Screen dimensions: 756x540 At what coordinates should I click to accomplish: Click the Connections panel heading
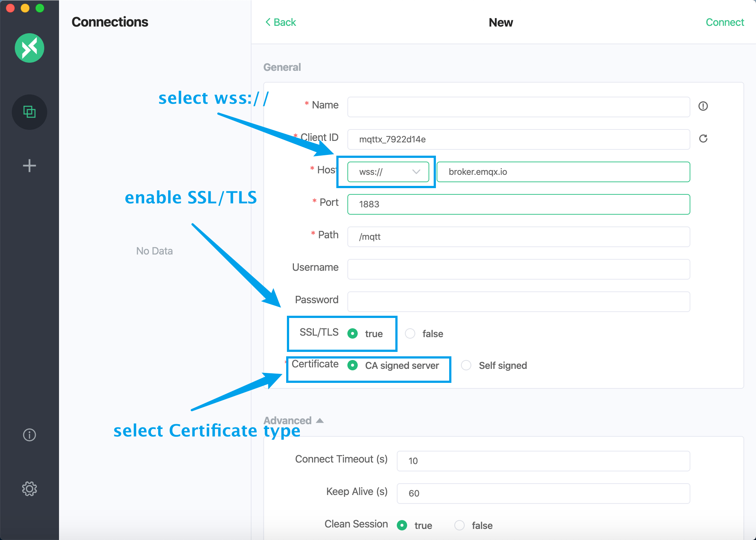110,22
